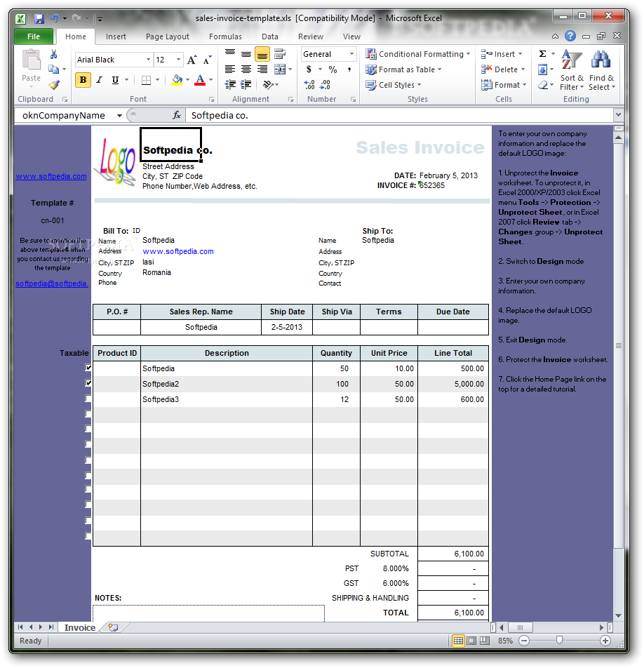Screen dimensions: 644x668
Task: Switch to the Insert ribbon tab
Action: coord(116,36)
